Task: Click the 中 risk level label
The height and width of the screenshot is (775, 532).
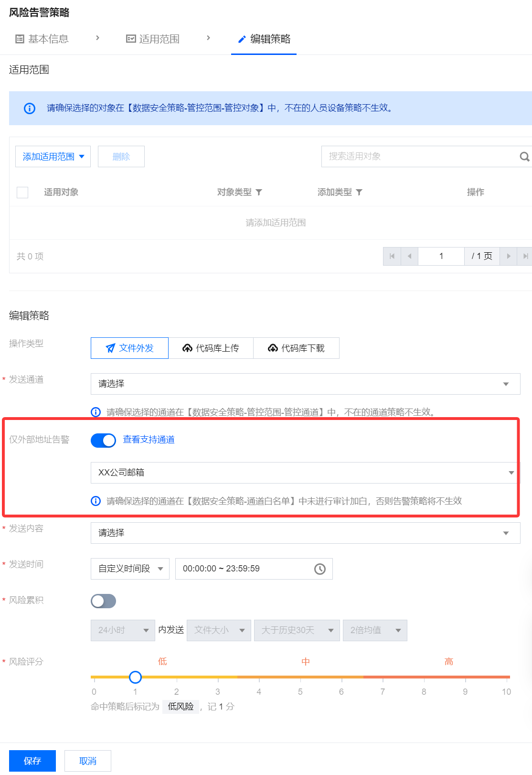Action: 306,662
